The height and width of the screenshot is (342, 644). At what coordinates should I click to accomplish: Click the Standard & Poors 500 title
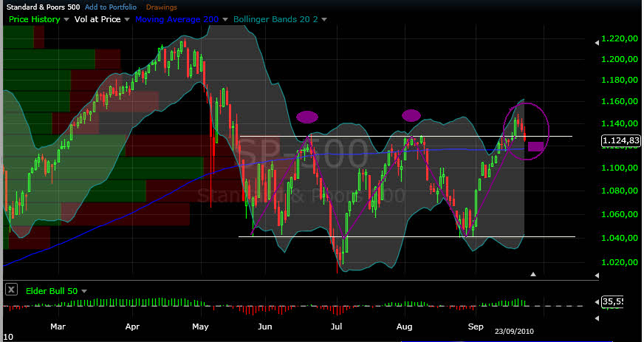pos(43,7)
